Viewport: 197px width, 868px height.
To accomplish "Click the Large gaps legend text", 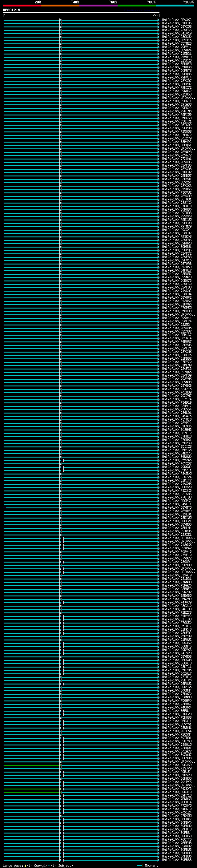I will [38, 865].
